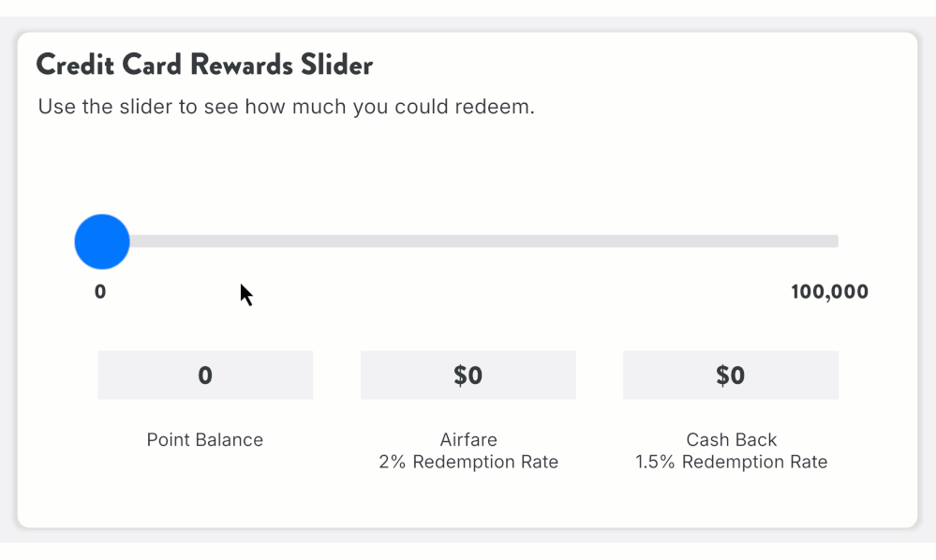936x560 pixels.
Task: Click the "Point Balance" label
Action: [205, 440]
